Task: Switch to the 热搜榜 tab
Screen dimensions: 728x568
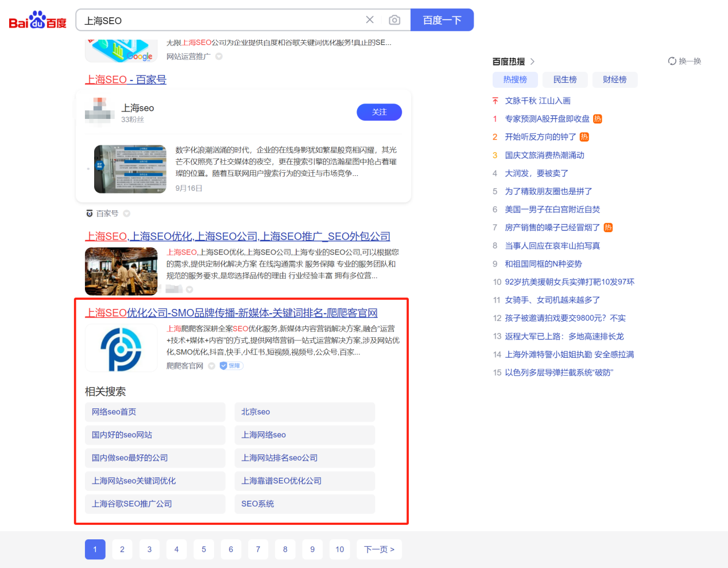Action: tap(515, 80)
